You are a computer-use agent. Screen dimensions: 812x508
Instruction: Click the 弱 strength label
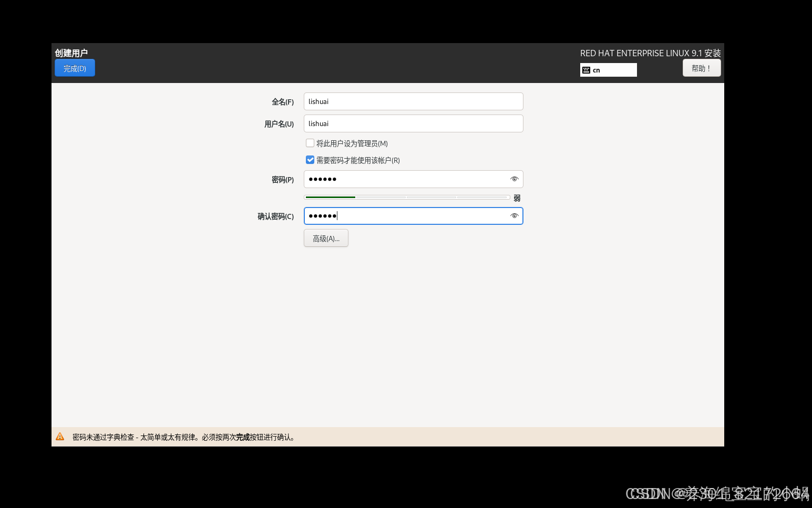(517, 198)
